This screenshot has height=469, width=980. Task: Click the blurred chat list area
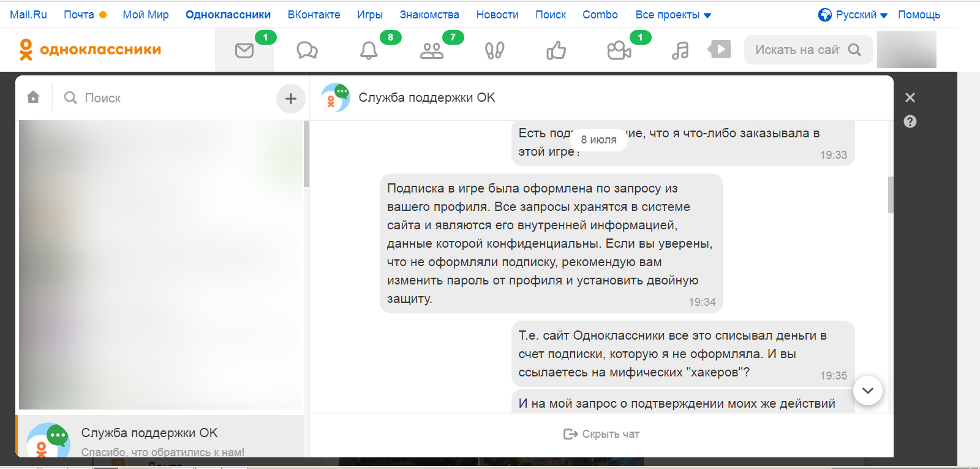coord(161,265)
